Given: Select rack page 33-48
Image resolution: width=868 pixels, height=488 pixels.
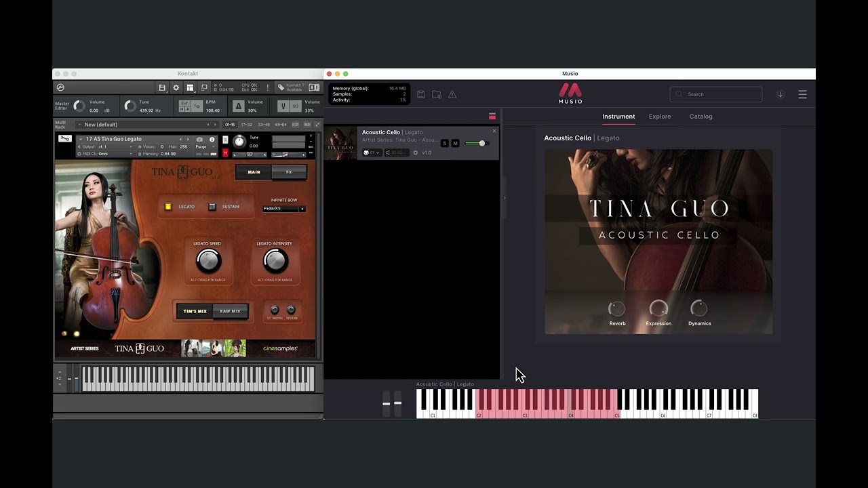Looking at the screenshot, I should click(264, 125).
